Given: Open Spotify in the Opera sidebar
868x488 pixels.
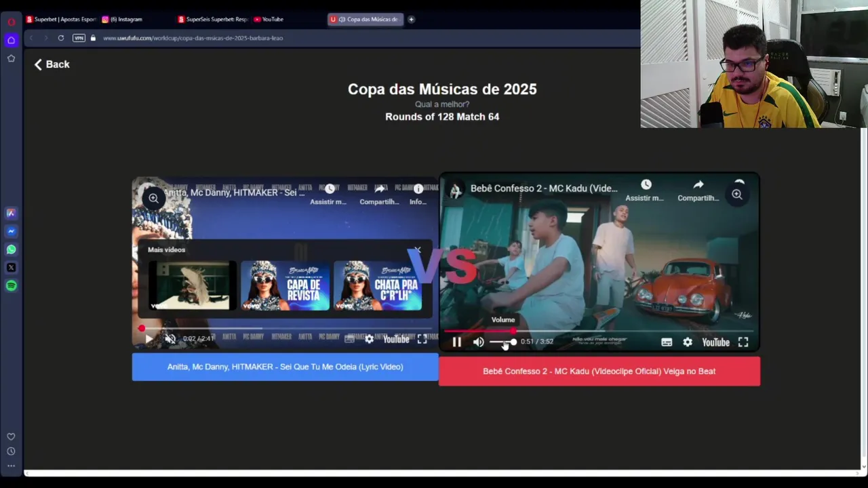Looking at the screenshot, I should 11,286.
